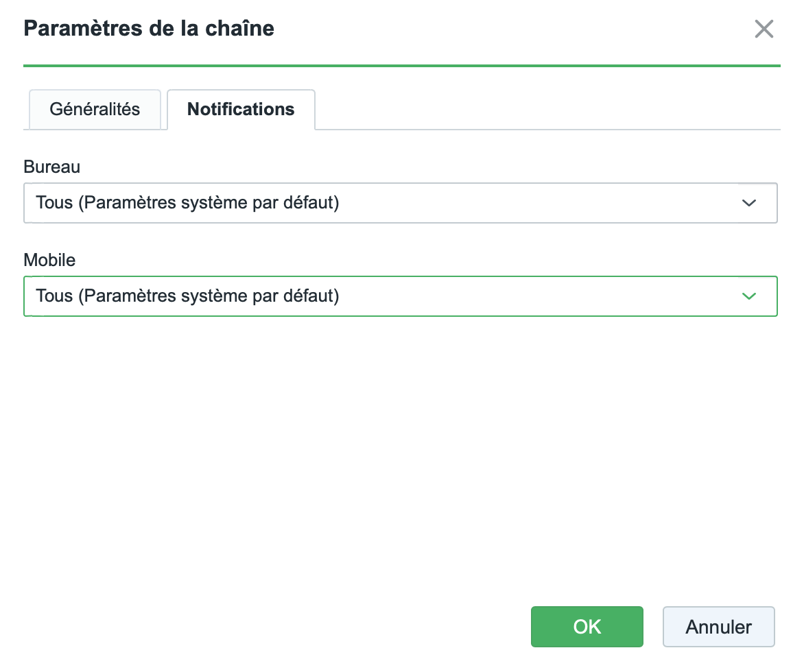Open general channel settings via Généralités
This screenshot has height=672, width=804.
pyautogui.click(x=95, y=109)
